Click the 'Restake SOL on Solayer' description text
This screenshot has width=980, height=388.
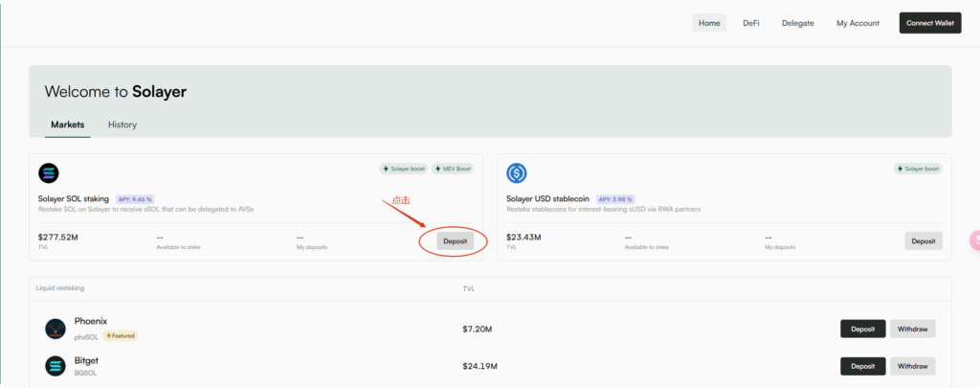click(x=145, y=210)
